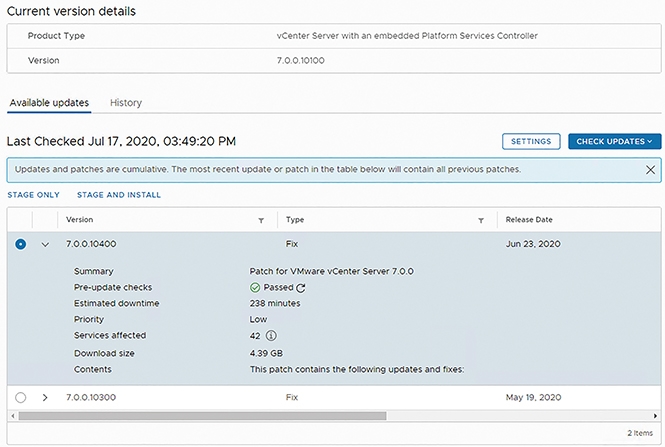This screenshot has height=447, width=665.
Task: Click the 238 minutes downtime value
Action: (x=275, y=304)
